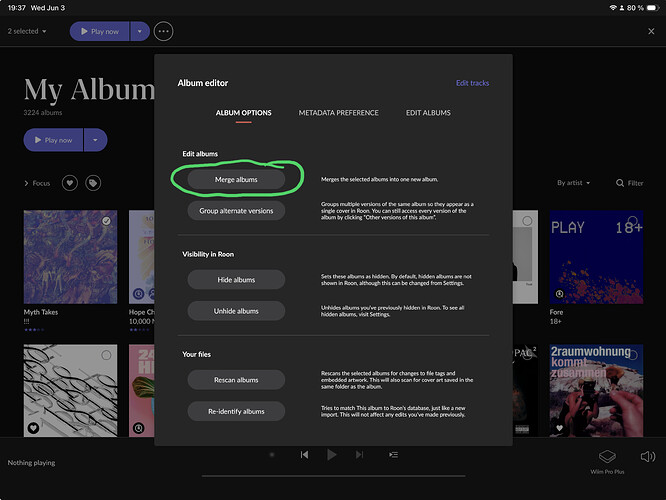The height and width of the screenshot is (500, 666).
Task: Click heart badge on 2raumwohnung cover
Action: click(x=559, y=428)
